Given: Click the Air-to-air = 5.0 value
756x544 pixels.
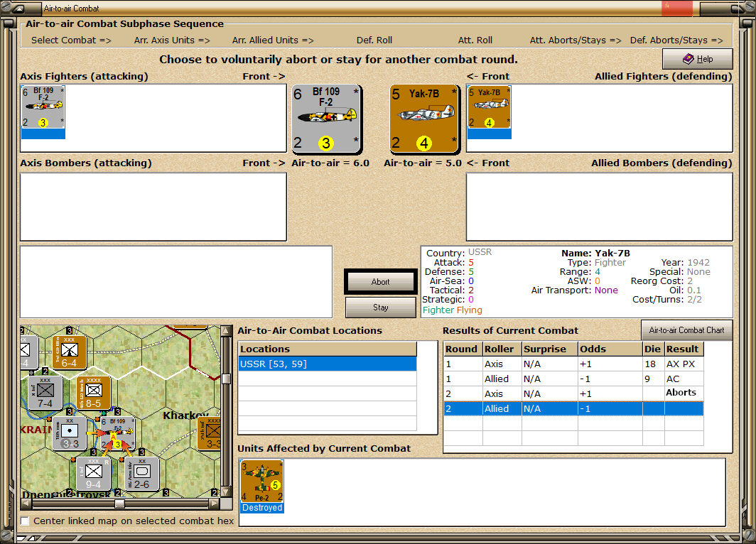Looking at the screenshot, I should (423, 163).
